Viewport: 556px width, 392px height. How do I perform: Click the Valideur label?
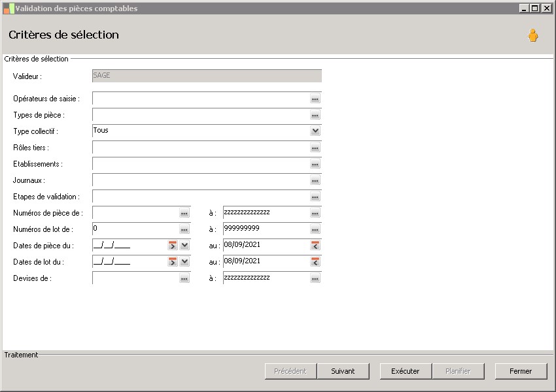[27, 76]
